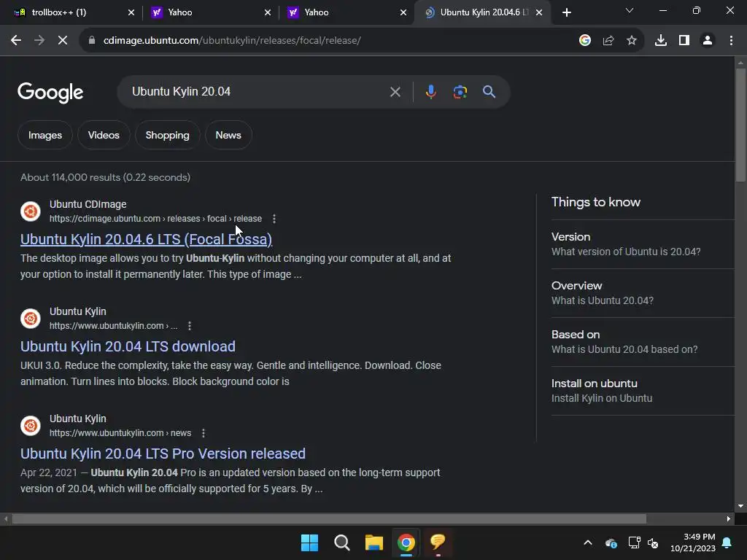747x560 pixels.
Task: Open Chrome downloads icon
Action: [x=661, y=41]
